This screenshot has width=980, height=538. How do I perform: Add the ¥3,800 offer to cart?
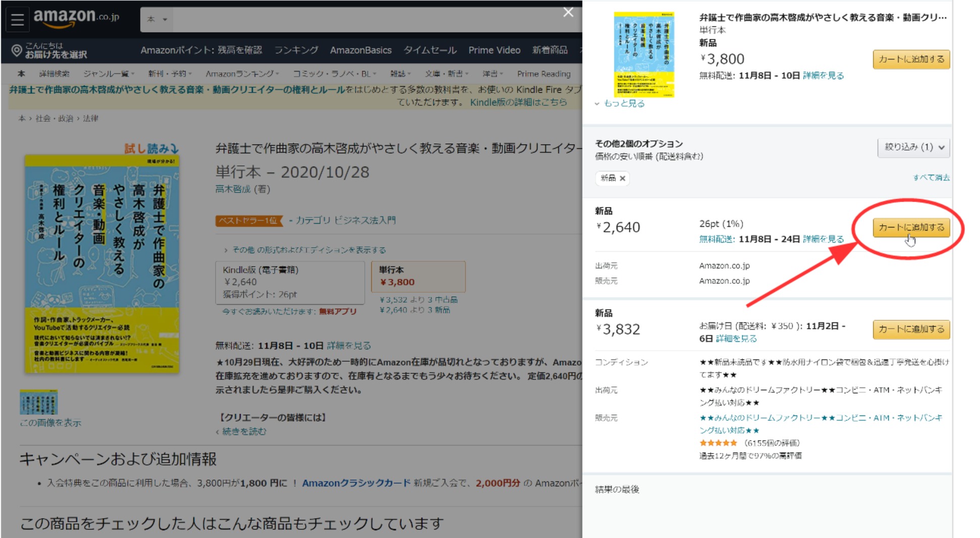911,59
